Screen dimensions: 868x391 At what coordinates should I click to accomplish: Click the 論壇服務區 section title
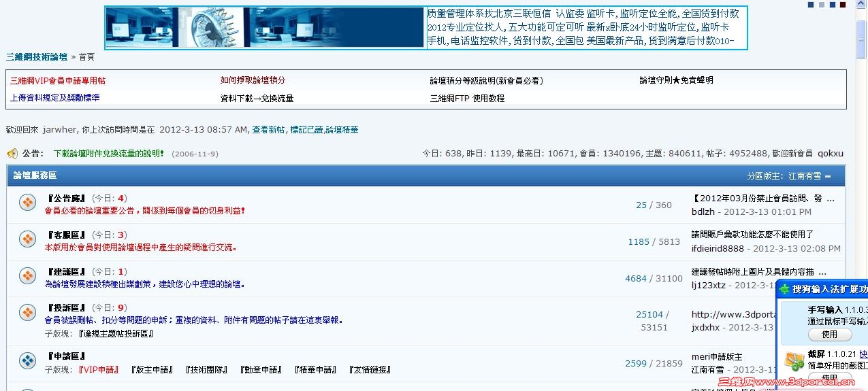click(x=35, y=175)
